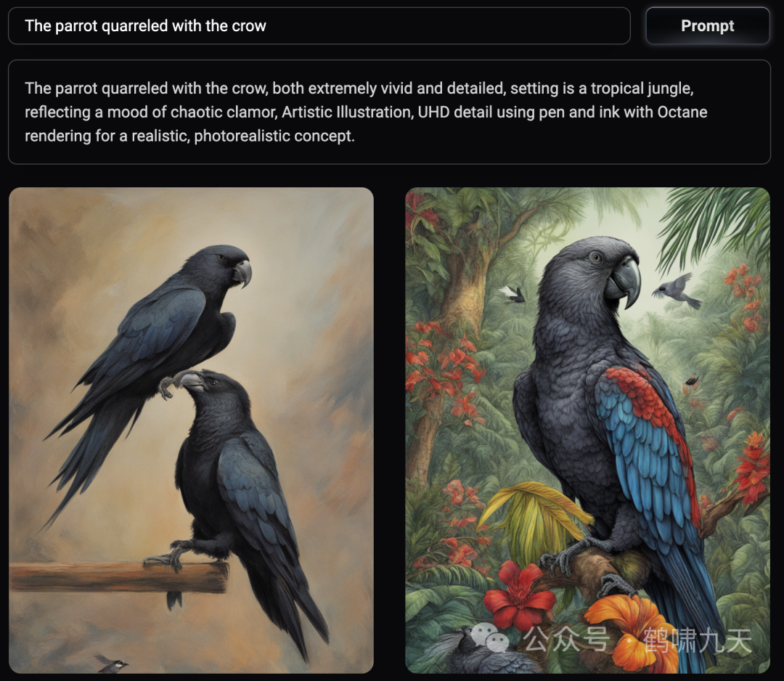Screen dimensions: 784x681
Task: Click the wooden perch in left image
Action: pos(119,577)
